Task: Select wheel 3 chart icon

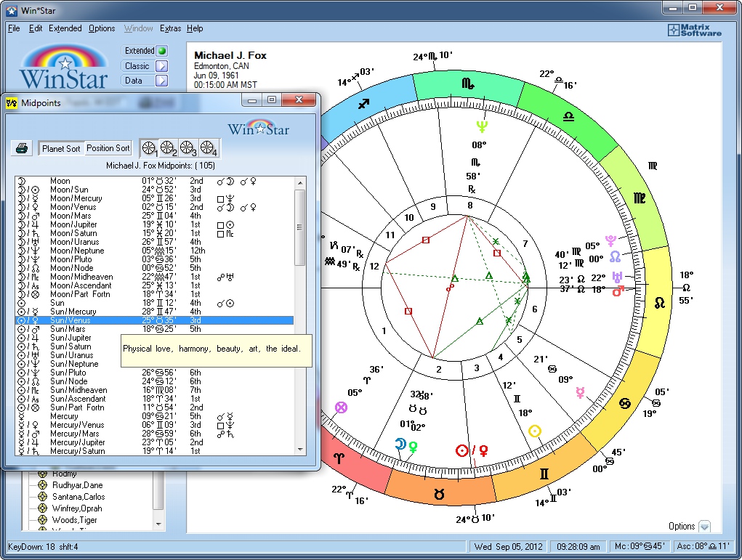Action: coord(188,148)
